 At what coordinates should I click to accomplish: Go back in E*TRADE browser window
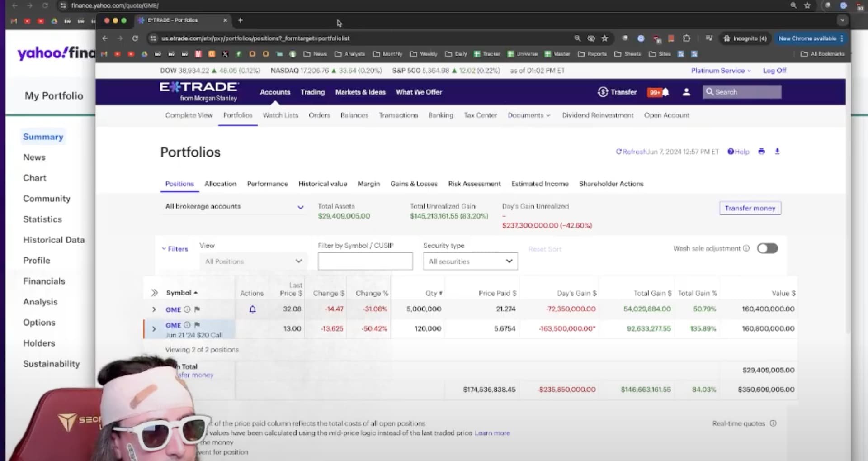point(105,38)
